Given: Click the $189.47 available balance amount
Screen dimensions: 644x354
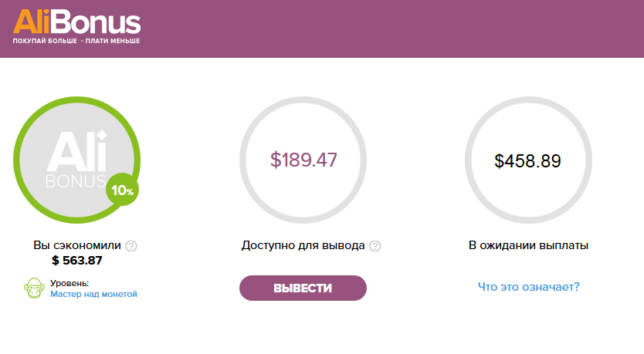Looking at the screenshot, I should click(303, 160).
